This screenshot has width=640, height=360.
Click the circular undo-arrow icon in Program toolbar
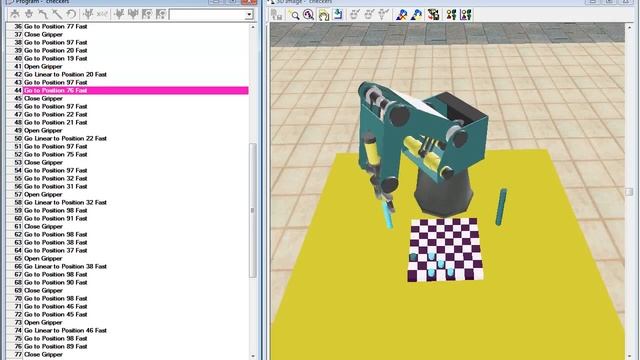pos(71,14)
